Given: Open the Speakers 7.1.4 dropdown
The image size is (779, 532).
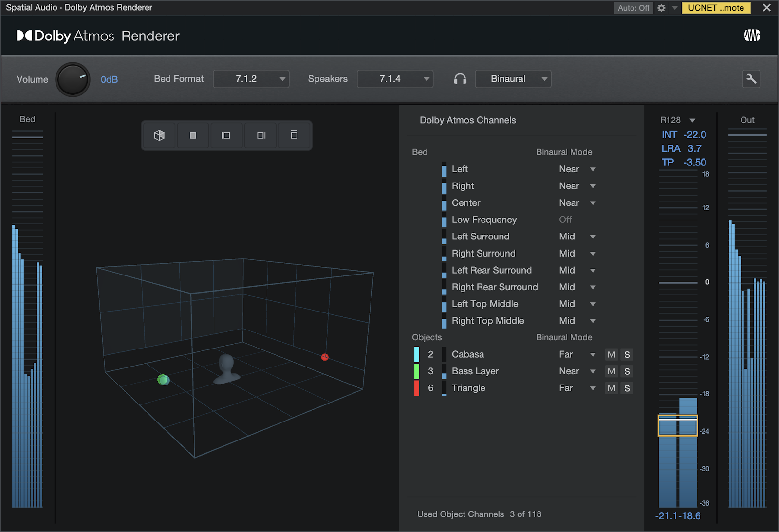Looking at the screenshot, I should coord(395,79).
